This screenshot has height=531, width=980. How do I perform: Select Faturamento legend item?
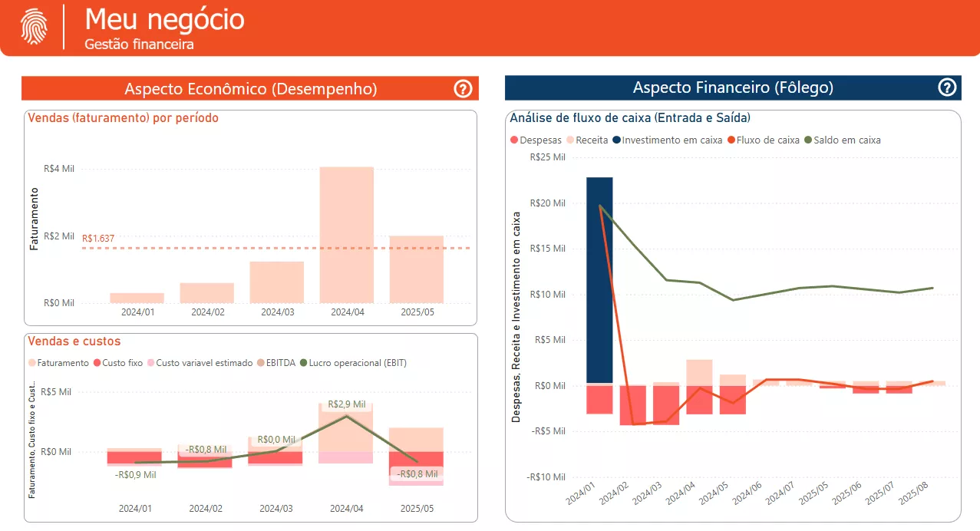coord(58,363)
